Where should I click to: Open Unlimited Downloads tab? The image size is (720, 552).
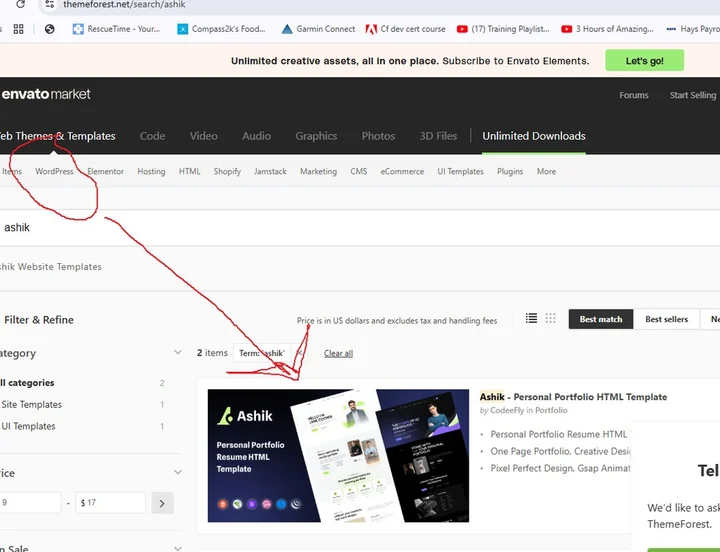[534, 136]
